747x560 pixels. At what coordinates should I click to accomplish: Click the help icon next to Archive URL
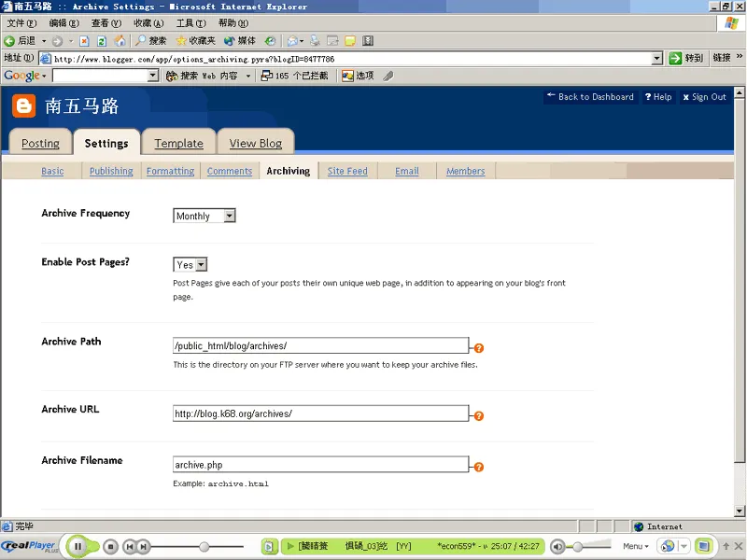(x=479, y=415)
